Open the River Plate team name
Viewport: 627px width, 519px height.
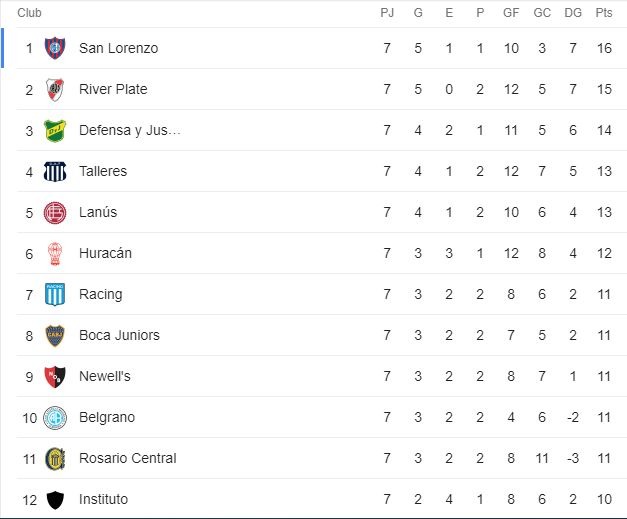[x=113, y=89]
